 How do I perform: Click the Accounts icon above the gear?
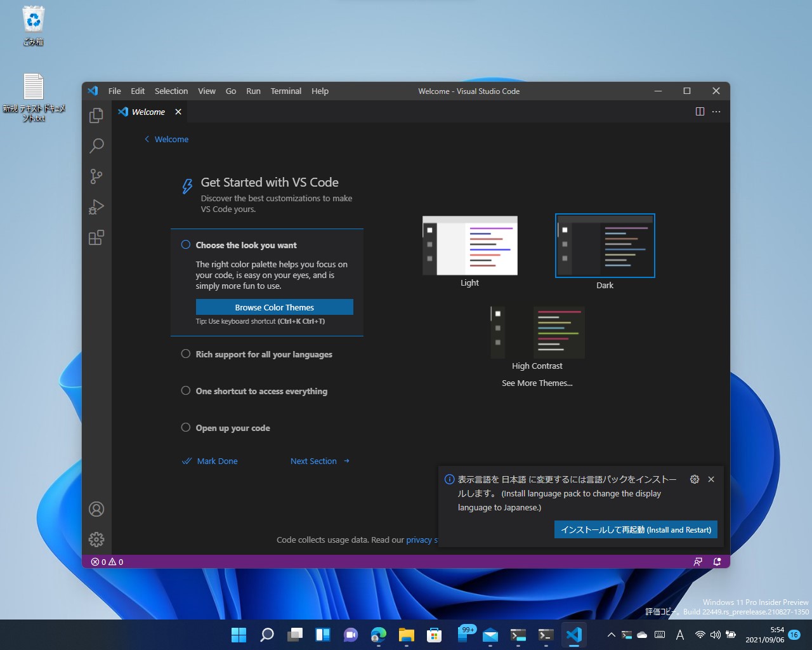coord(96,509)
